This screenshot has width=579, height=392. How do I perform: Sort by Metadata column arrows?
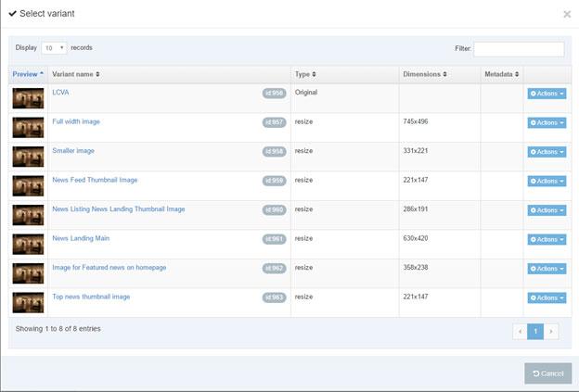click(517, 74)
